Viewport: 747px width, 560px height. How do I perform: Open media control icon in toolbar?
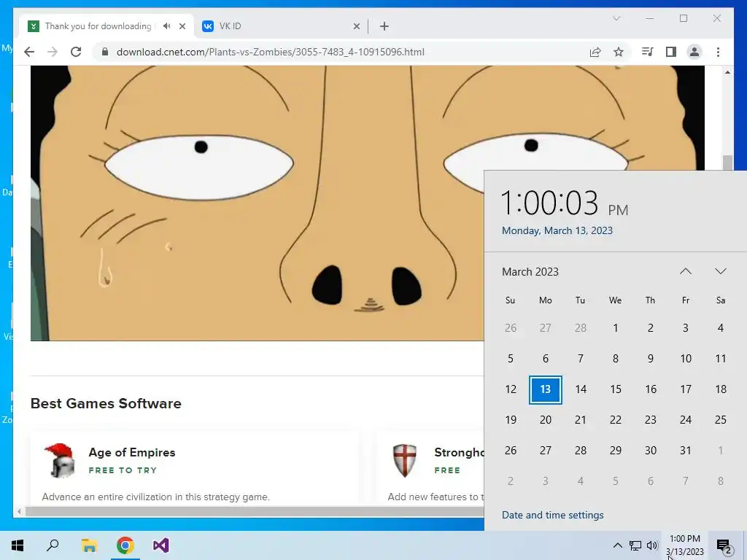[648, 52]
